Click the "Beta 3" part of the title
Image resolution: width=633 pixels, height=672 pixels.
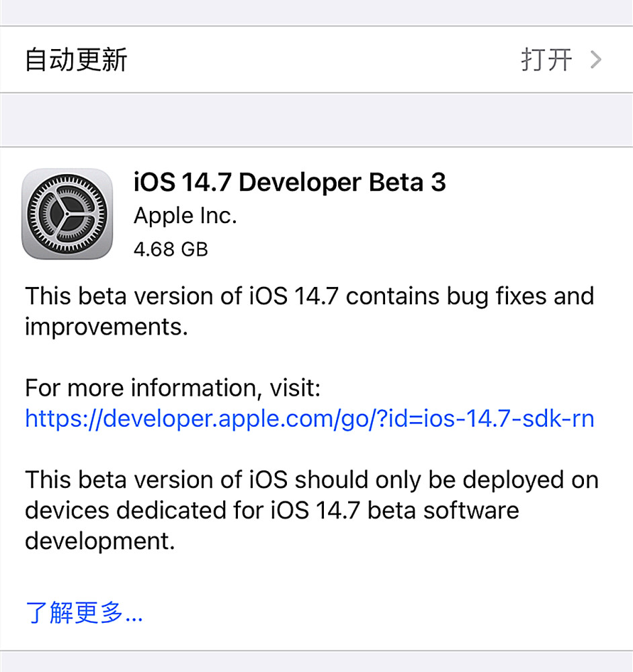pos(407,182)
